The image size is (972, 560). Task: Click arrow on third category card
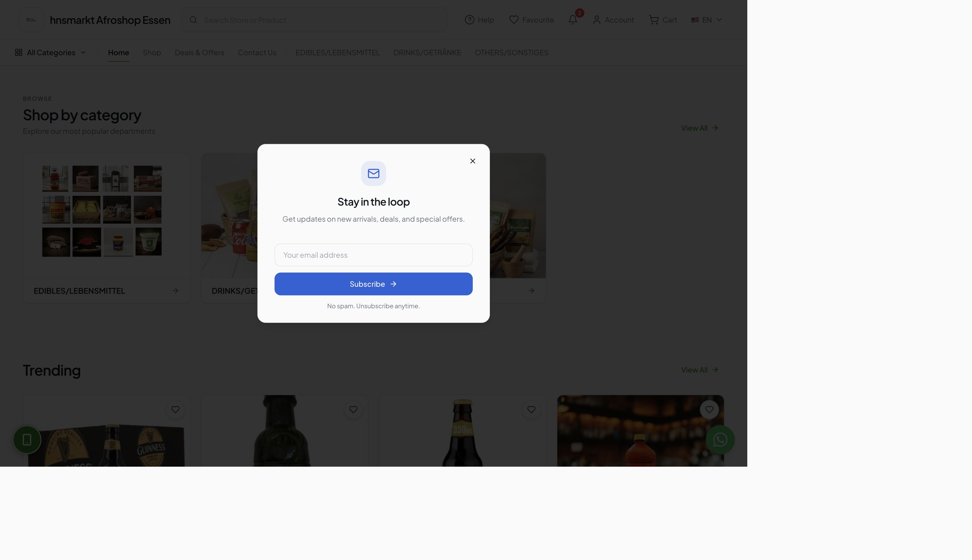[531, 291]
